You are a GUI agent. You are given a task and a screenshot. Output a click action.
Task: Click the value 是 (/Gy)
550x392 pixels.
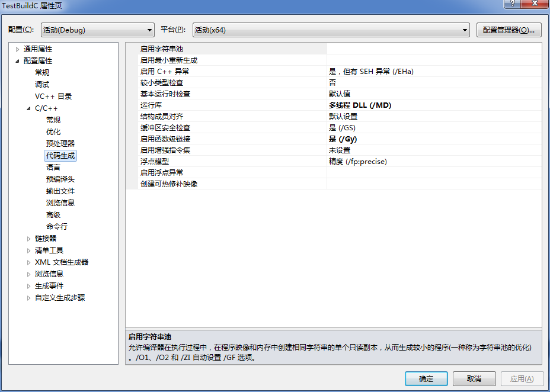(343, 139)
